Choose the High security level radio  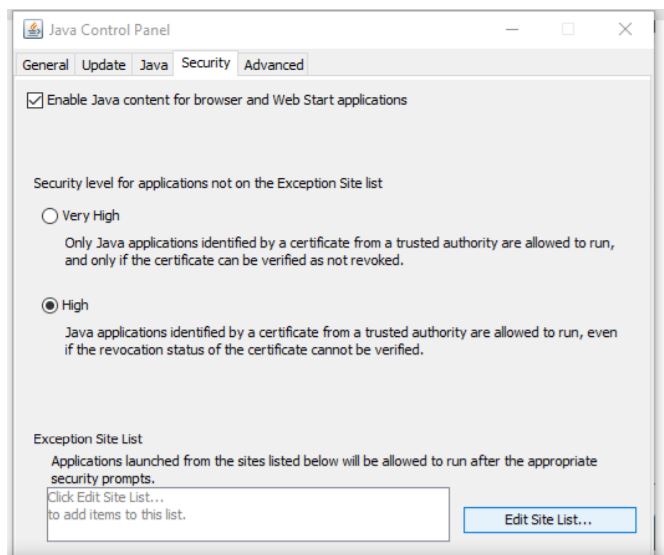click(50, 305)
